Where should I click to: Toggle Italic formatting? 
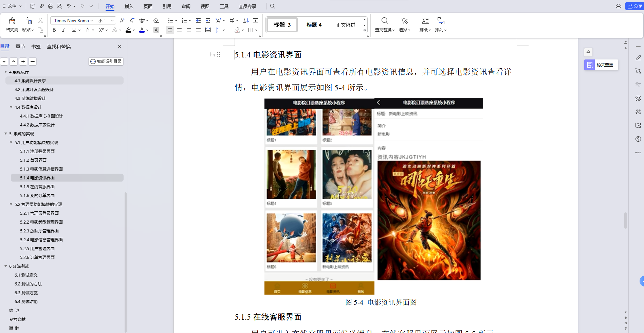point(63,30)
